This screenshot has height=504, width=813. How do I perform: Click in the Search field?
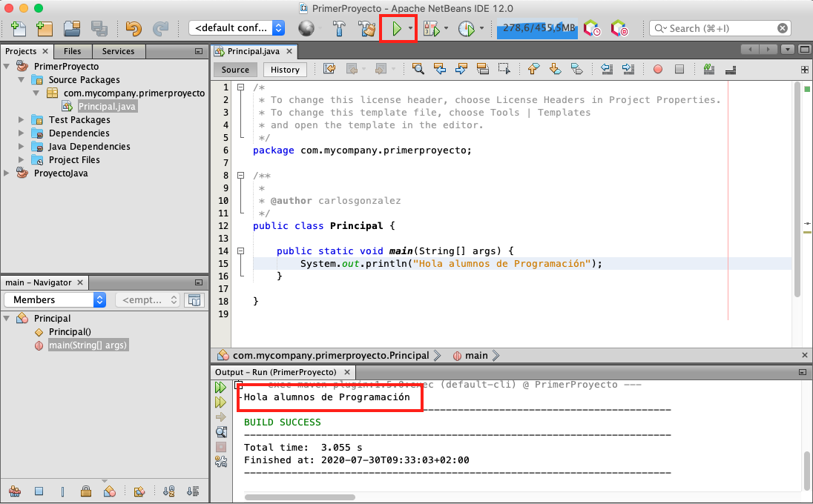coord(720,28)
